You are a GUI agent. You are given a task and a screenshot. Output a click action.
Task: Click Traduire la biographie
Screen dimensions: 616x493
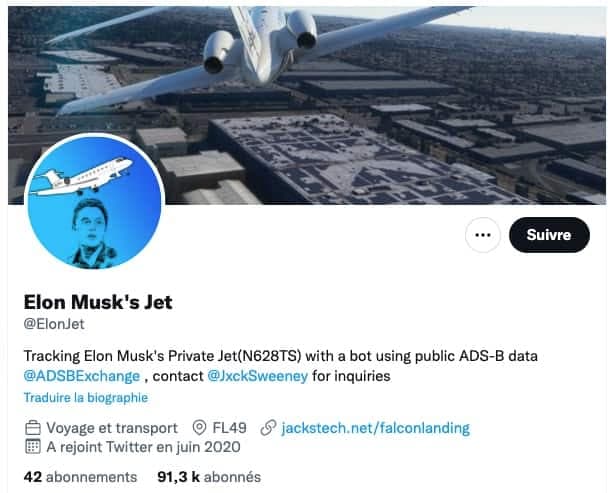86,398
